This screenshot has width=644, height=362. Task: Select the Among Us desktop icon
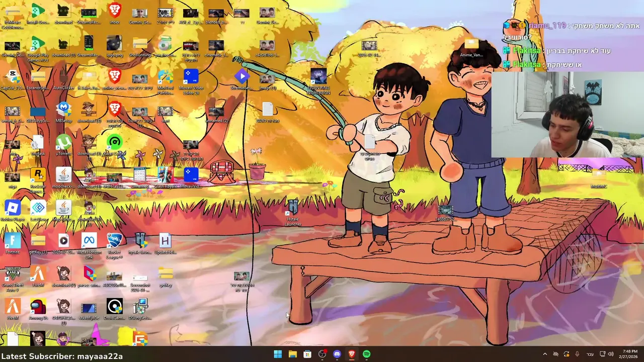pyautogui.click(x=38, y=310)
